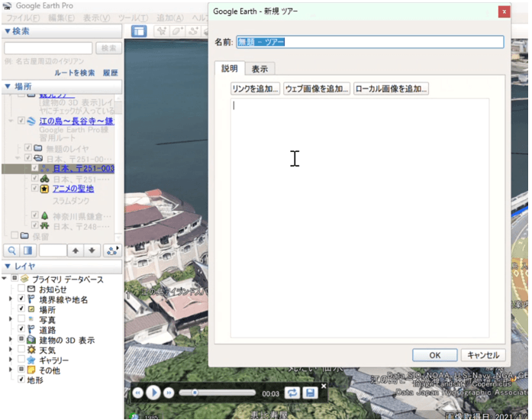Screen dimensions: 532x420
Task: Toggle the tour loop button
Action: pos(292,393)
